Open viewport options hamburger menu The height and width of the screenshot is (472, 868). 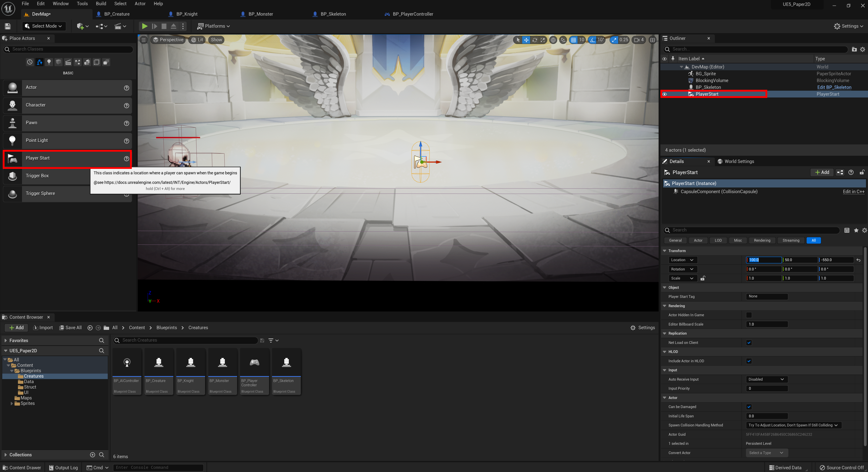[144, 40]
